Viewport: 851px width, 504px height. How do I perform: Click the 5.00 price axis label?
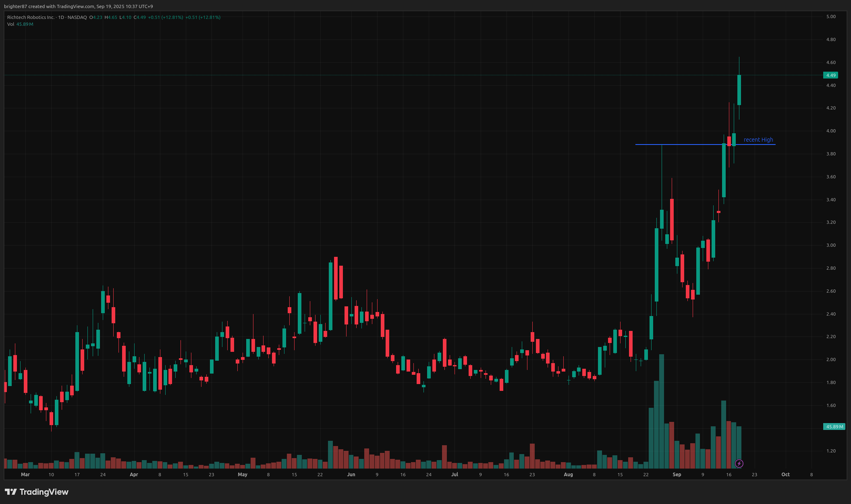(x=831, y=17)
